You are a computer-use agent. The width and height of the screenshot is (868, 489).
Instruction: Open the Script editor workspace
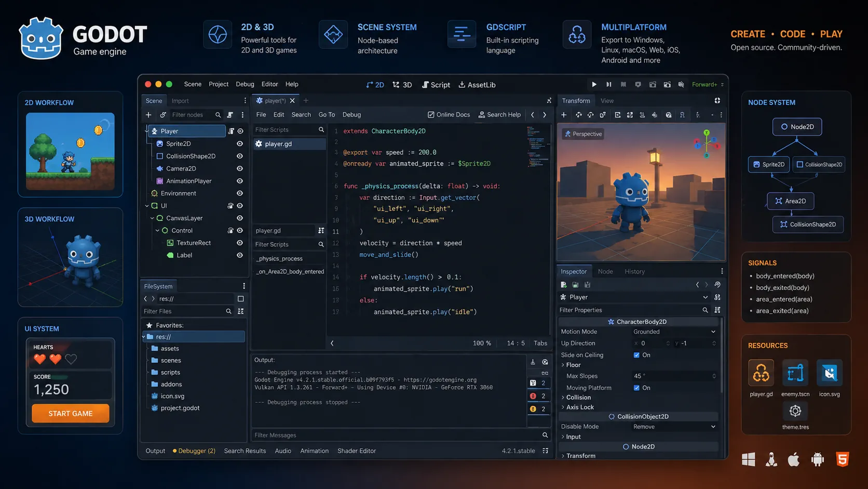[436, 84]
